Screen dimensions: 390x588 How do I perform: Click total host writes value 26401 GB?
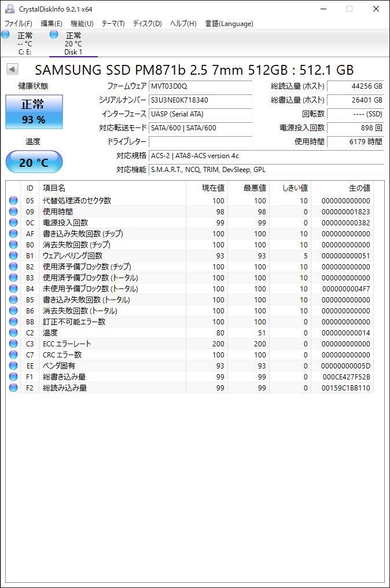tap(355, 100)
